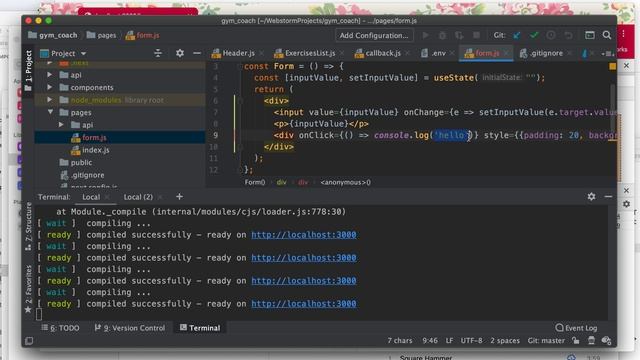
Task: Click the Git rollback arrow icon
Action: (x=568, y=36)
